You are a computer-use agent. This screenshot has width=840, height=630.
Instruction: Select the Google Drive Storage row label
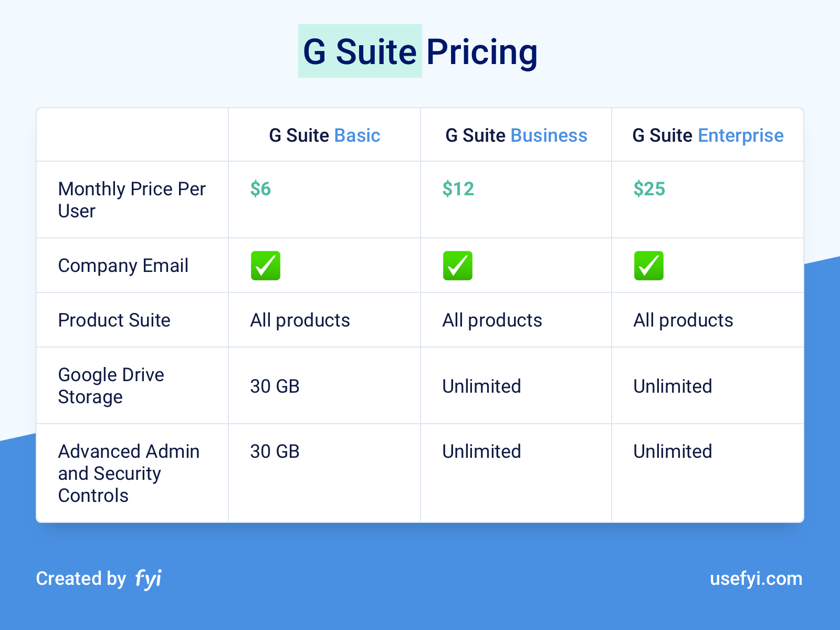[111, 386]
